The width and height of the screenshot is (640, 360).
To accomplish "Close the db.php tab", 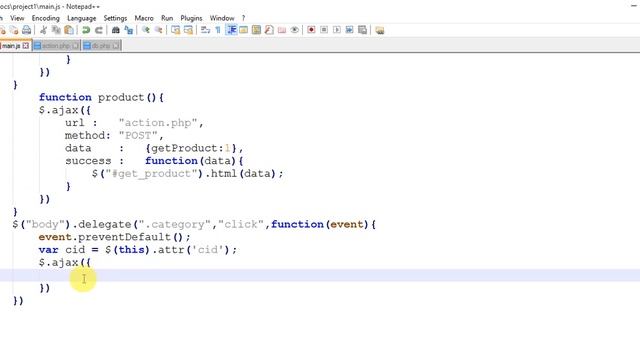I will click(x=116, y=46).
